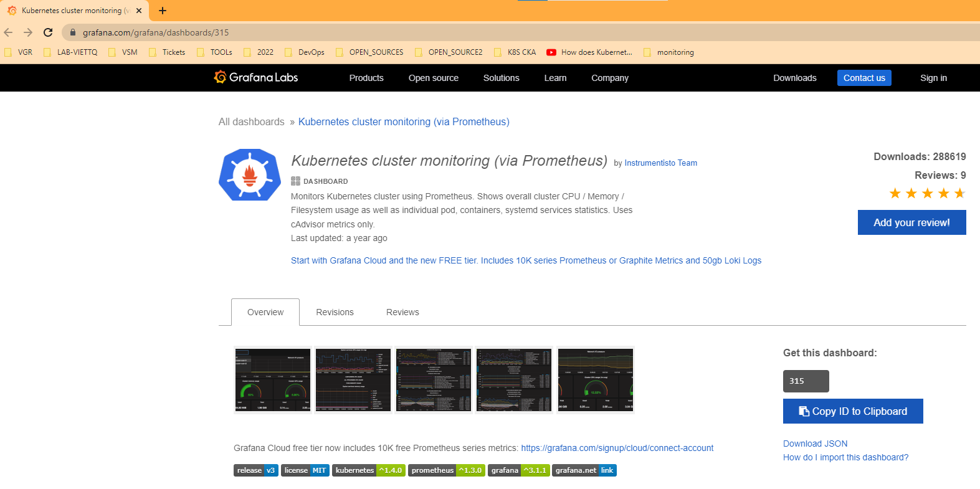Click the 'Last updated: a year ago' text
The width and height of the screenshot is (980, 489).
click(x=339, y=238)
